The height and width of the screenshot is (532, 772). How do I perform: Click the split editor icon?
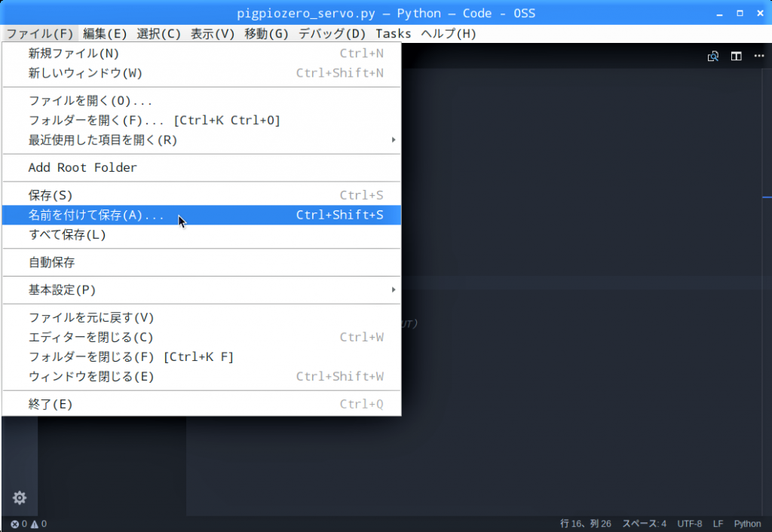[x=736, y=57]
